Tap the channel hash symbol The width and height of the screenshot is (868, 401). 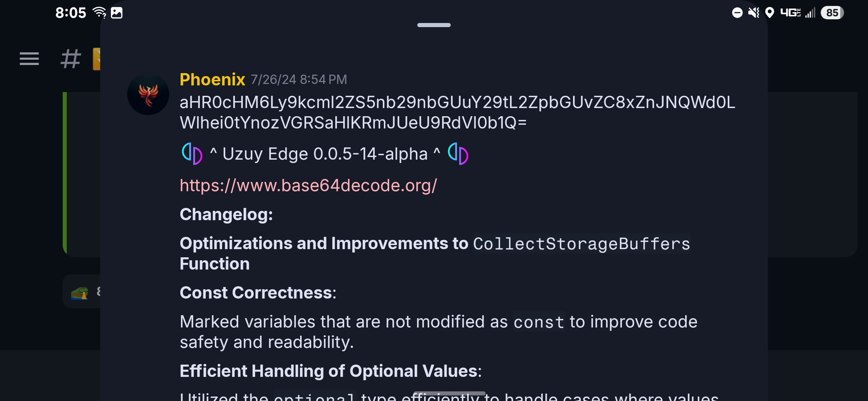coord(70,59)
